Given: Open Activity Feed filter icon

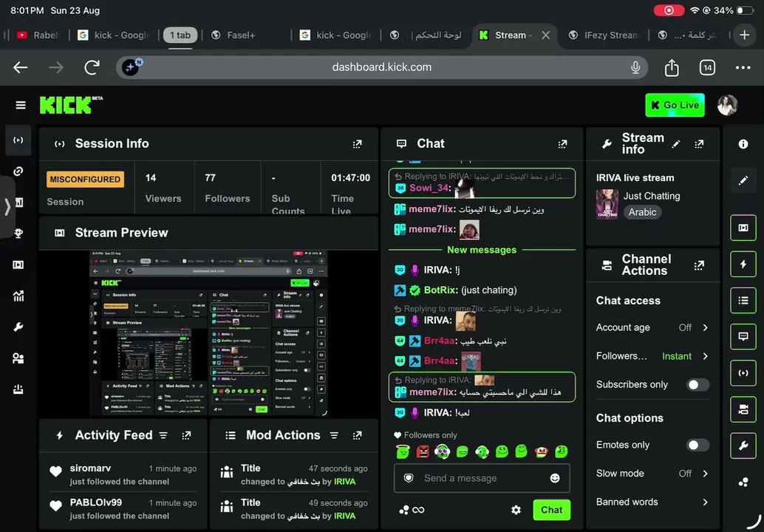Looking at the screenshot, I should pos(163,435).
